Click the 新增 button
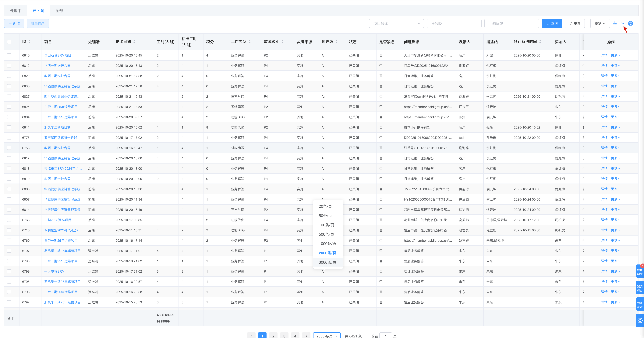Viewport: 644px width, 338px height. [x=14, y=23]
